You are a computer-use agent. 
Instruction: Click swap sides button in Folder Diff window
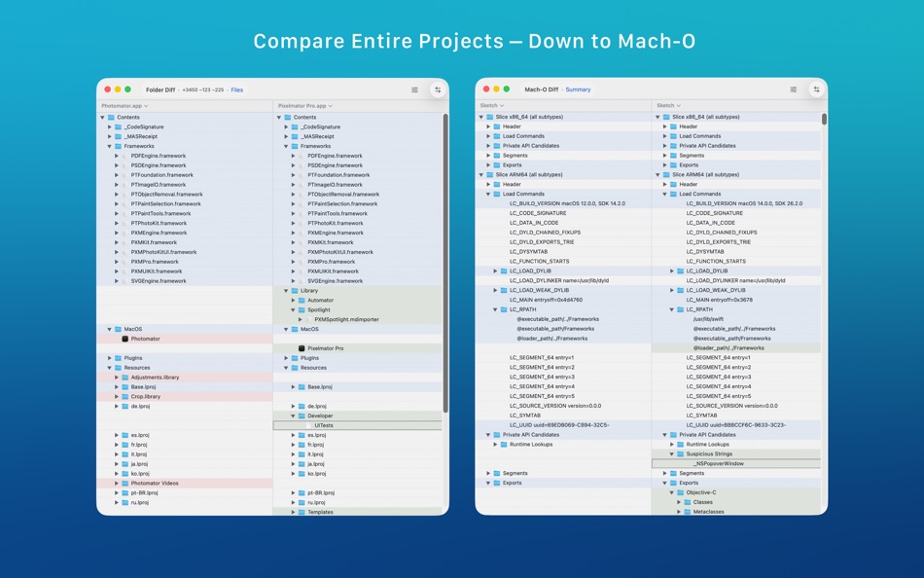point(438,90)
